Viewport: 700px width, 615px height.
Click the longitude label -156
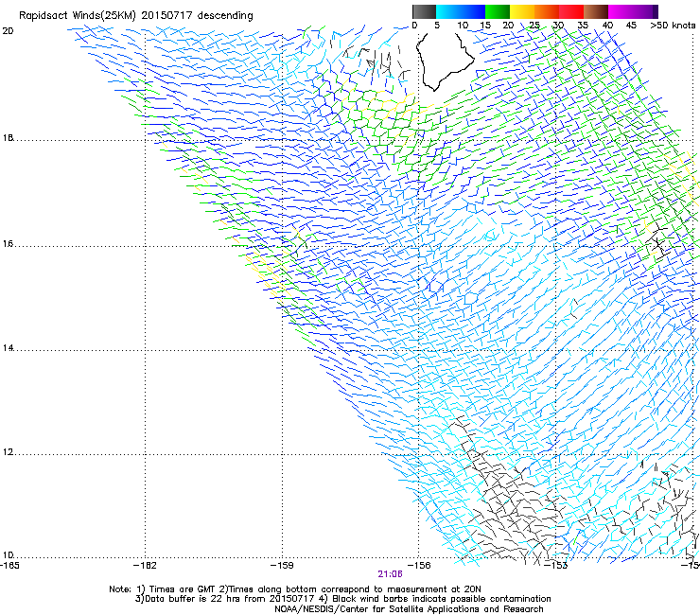pos(419,566)
